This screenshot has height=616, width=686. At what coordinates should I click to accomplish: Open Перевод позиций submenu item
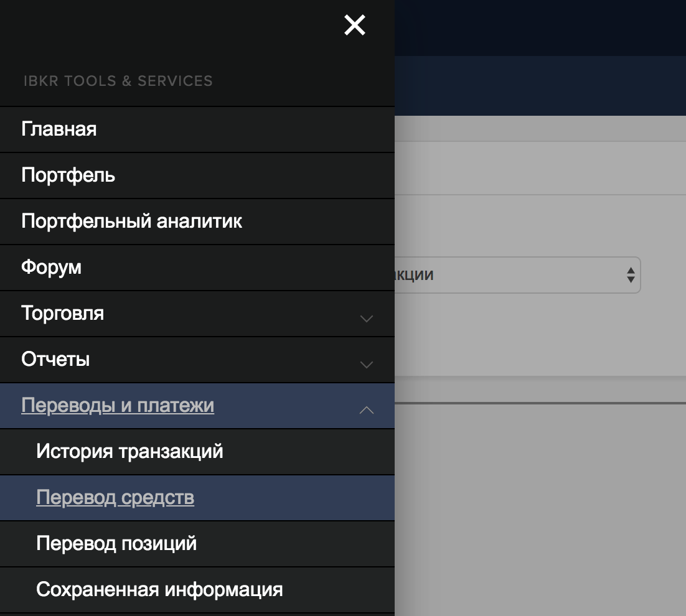point(116,544)
